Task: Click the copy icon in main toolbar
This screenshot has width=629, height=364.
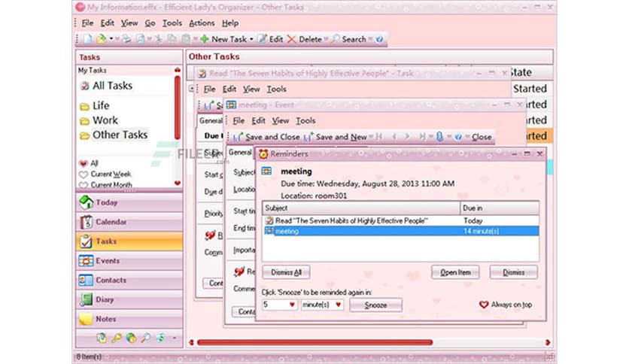Action: click(x=172, y=39)
